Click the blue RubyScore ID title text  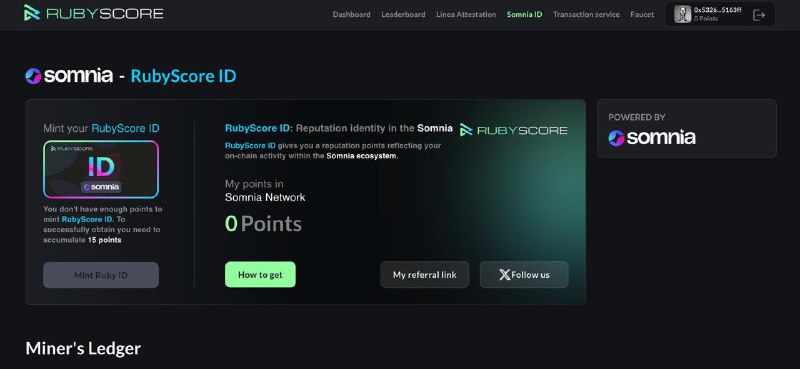(x=183, y=76)
